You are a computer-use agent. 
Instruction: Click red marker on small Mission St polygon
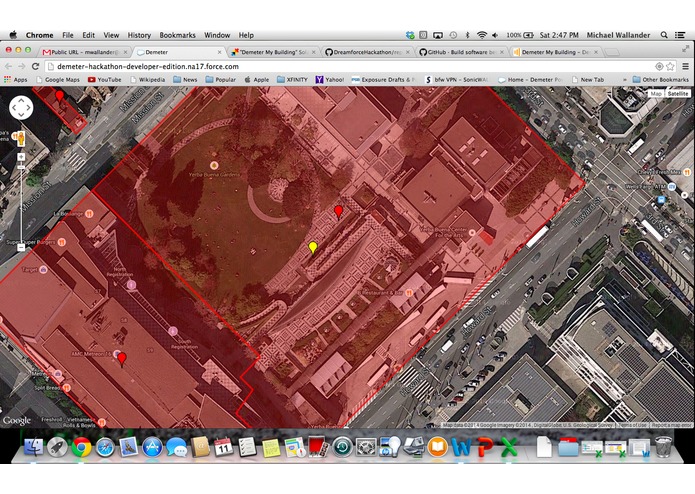[x=59, y=96]
